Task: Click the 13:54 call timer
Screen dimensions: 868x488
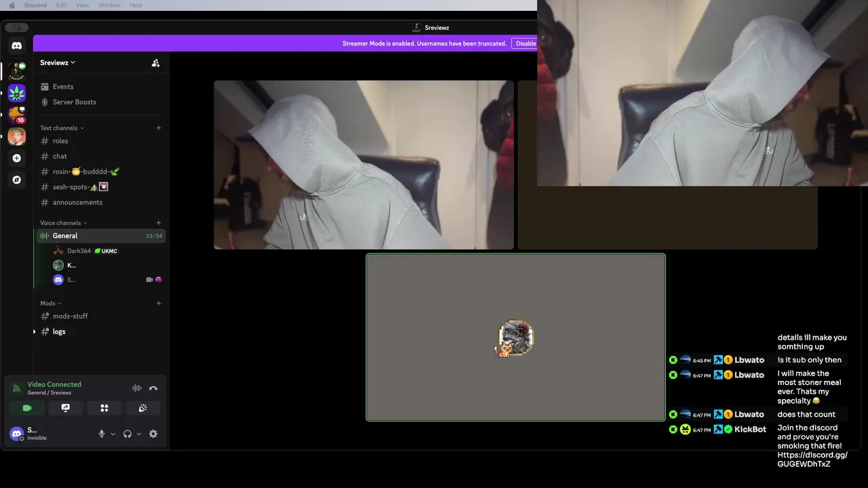Action: [154, 236]
